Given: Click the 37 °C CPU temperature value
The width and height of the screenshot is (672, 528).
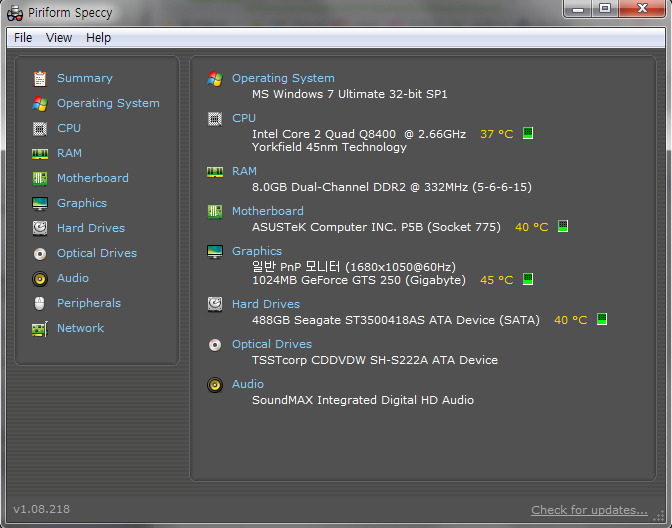Looking at the screenshot, I should tap(497, 134).
